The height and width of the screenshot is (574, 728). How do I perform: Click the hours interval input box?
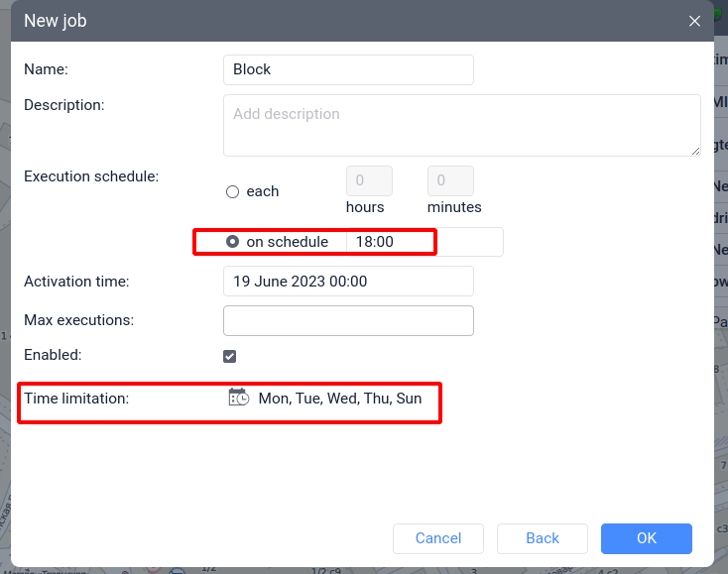[x=369, y=180]
